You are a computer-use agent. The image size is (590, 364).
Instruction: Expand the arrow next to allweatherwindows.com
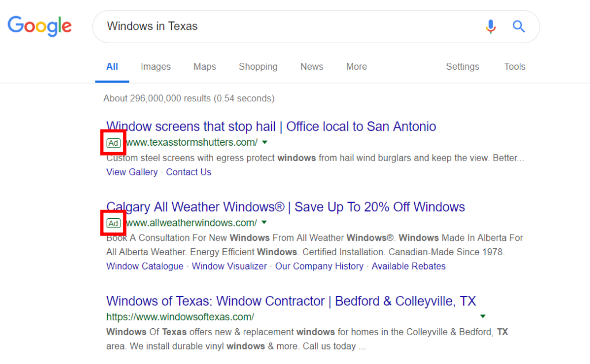(264, 222)
